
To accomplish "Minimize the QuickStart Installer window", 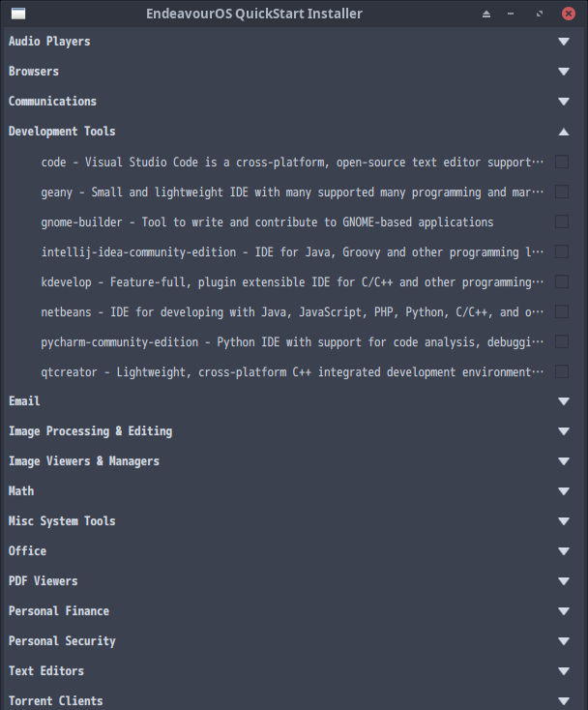I will click(511, 15).
